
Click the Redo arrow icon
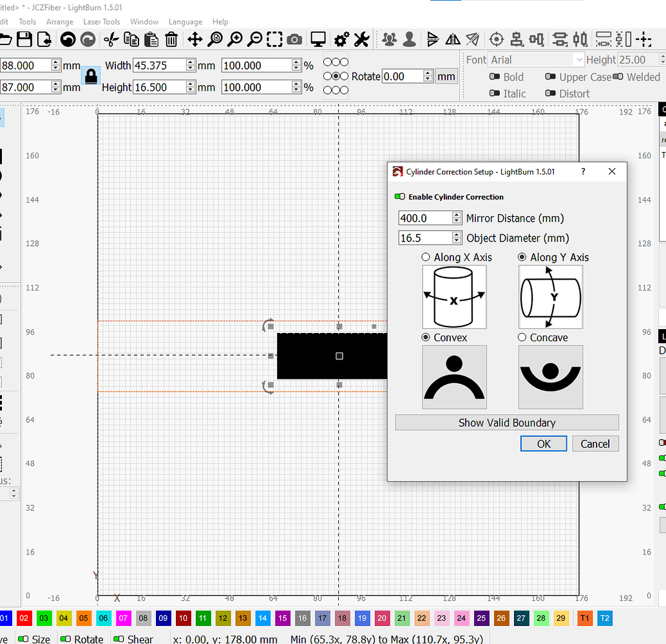pos(88,39)
